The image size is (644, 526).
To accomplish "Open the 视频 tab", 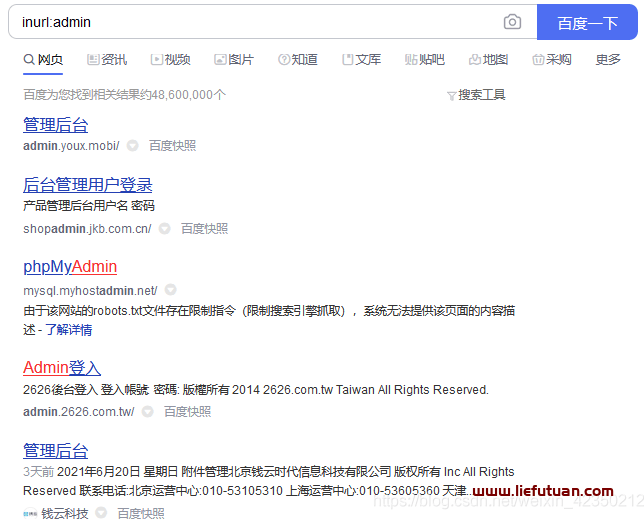I will click(170, 60).
